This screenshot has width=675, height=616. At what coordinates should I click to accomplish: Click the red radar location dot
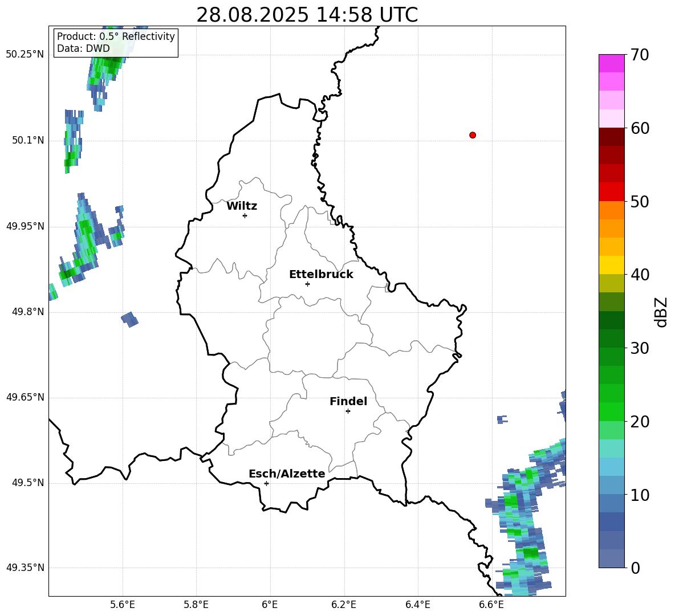pyautogui.click(x=473, y=135)
